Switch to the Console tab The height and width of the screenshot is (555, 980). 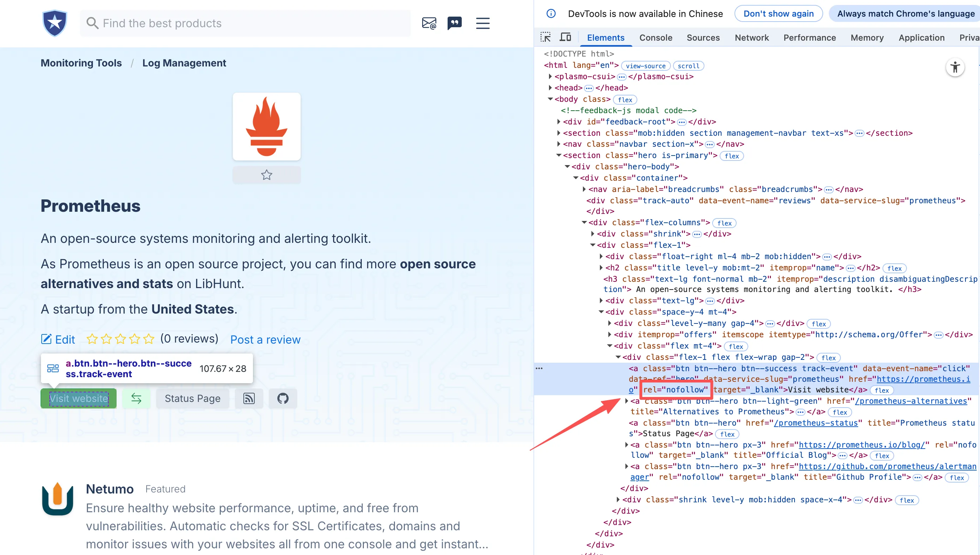pyautogui.click(x=655, y=37)
